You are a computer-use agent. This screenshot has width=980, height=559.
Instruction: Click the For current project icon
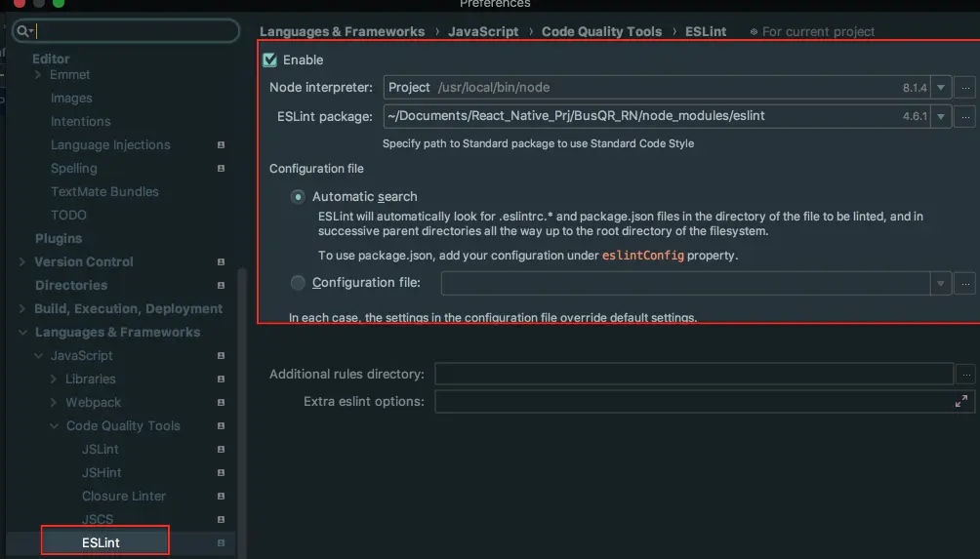pyautogui.click(x=754, y=32)
